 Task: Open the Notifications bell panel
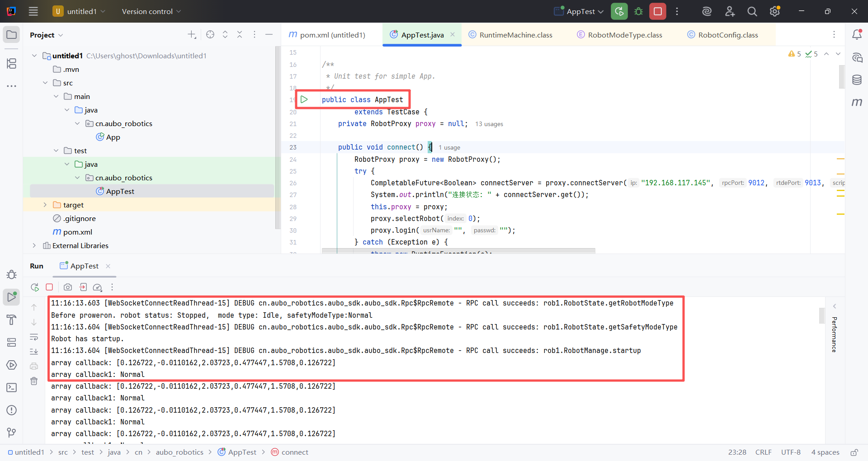coord(857,35)
